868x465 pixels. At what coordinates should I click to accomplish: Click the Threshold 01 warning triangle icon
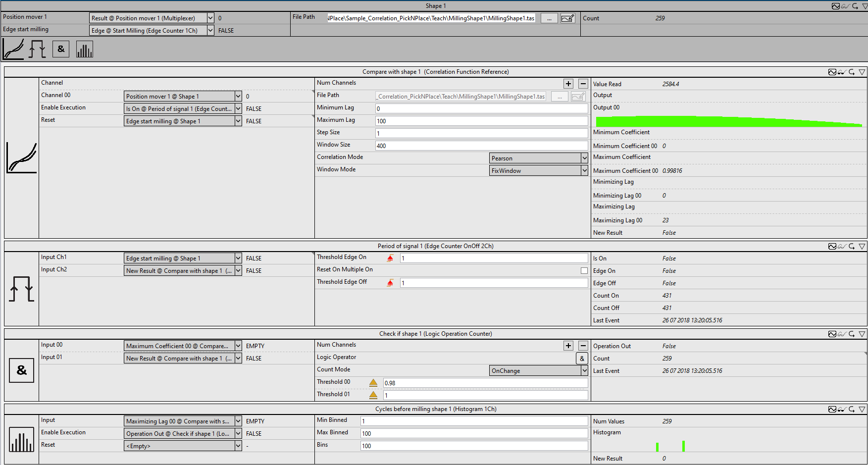click(373, 395)
